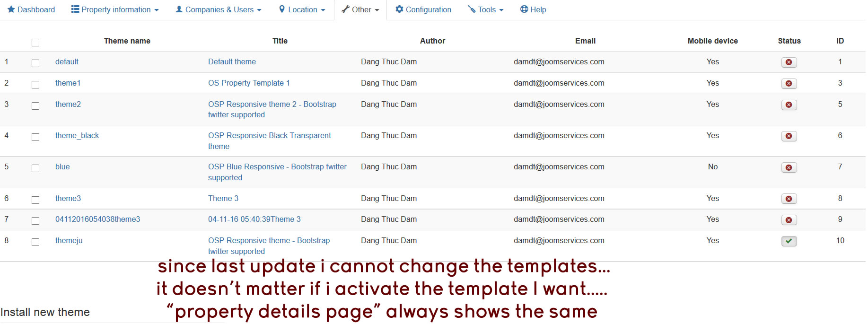The image size is (868, 324).
Task: Expand the Location dropdown menu
Action: tap(302, 9)
